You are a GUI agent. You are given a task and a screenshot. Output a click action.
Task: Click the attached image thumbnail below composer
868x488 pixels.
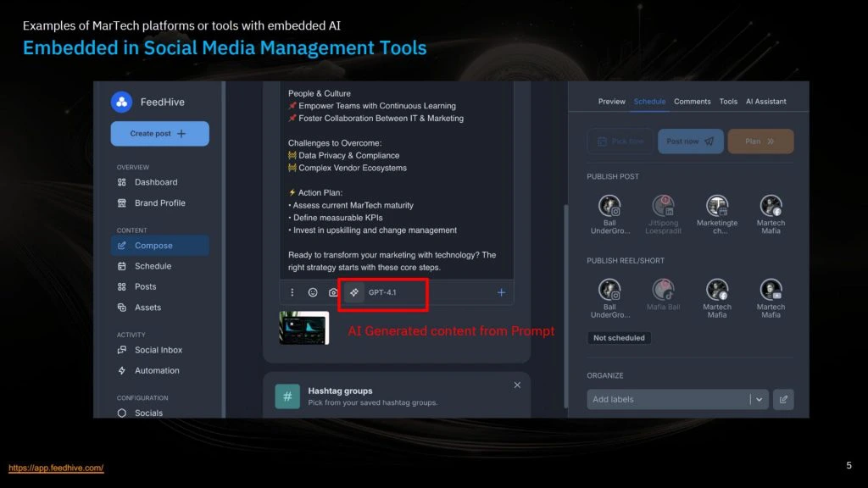coord(304,328)
